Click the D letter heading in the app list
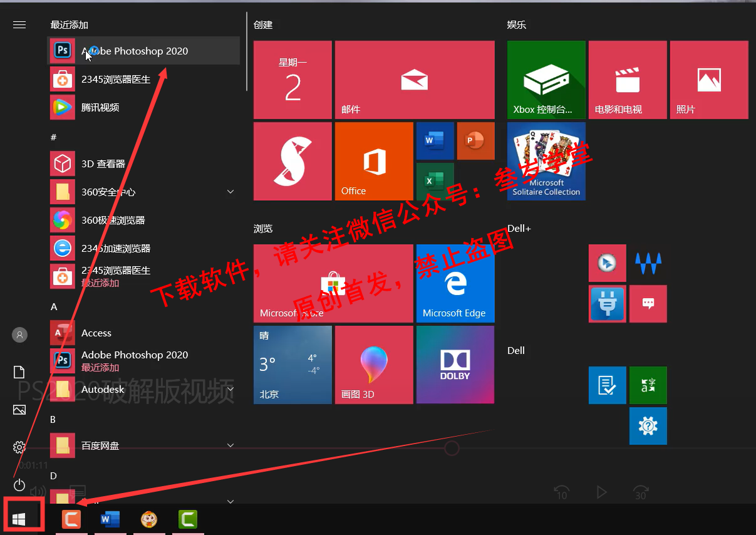 54,475
